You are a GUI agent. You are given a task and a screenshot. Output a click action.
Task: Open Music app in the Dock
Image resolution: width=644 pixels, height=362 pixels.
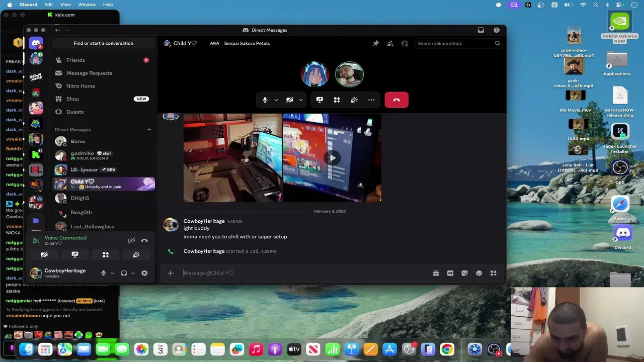point(256,349)
